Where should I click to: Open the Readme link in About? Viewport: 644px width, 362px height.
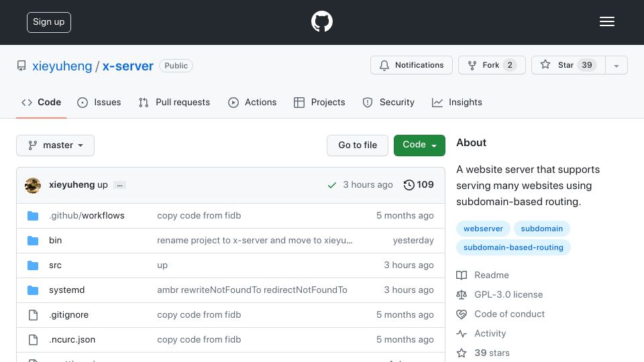492,275
